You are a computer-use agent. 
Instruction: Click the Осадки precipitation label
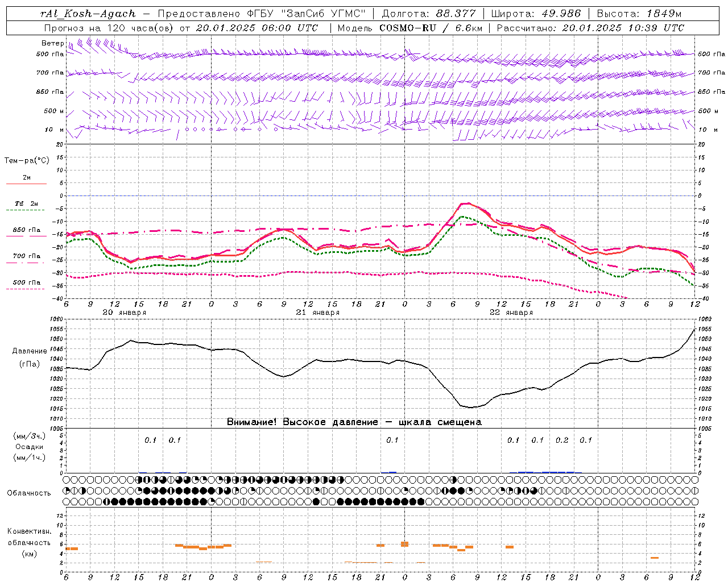coord(29,447)
